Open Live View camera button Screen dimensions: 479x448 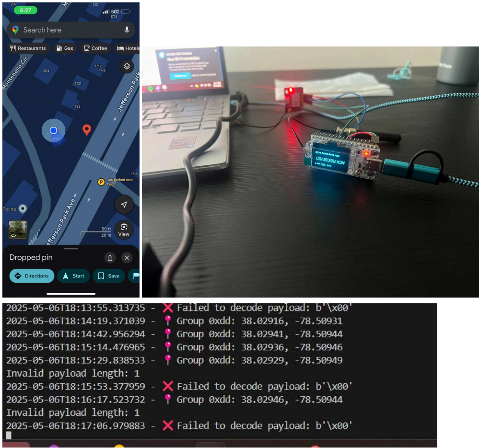click(124, 229)
